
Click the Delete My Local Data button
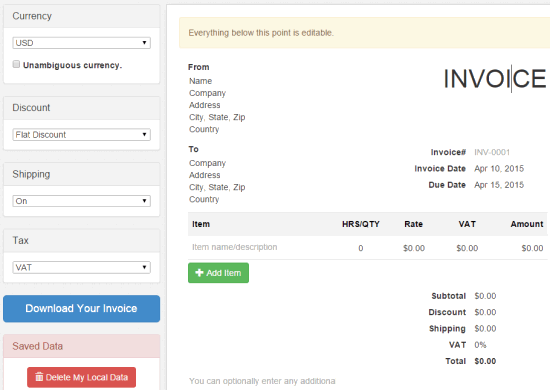(81, 377)
